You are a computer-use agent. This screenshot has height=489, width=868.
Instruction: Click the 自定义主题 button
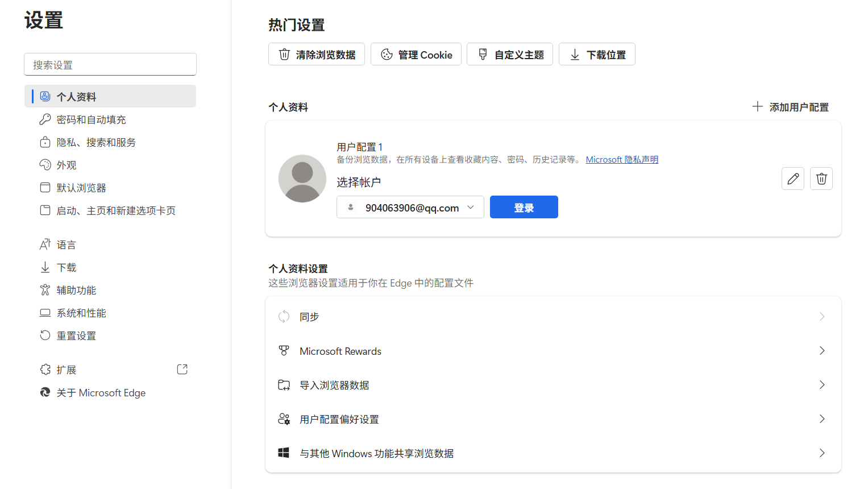[509, 55]
